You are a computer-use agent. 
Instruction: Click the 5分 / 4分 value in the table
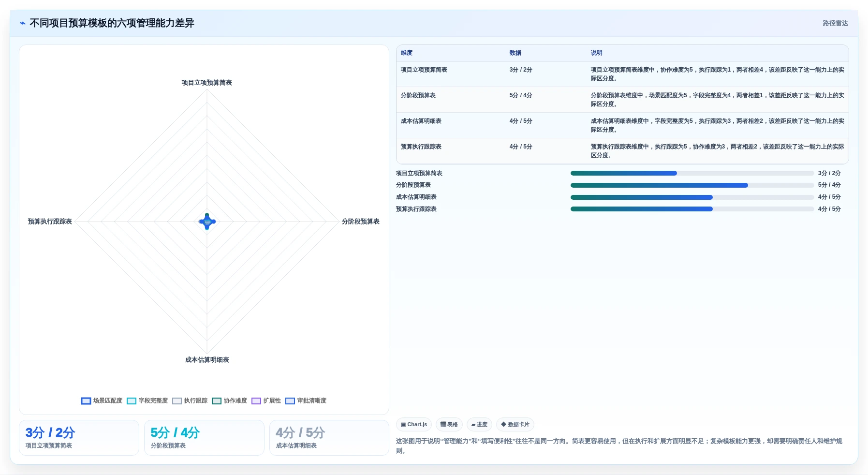coord(521,95)
